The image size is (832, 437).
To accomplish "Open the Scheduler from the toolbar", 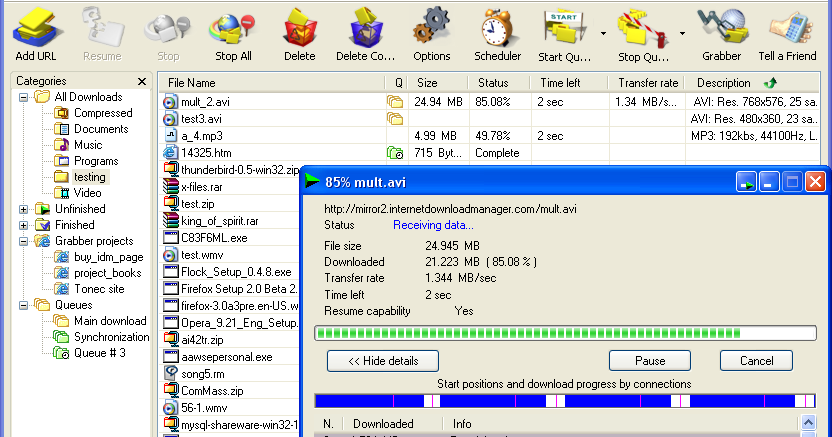I will coord(497,34).
